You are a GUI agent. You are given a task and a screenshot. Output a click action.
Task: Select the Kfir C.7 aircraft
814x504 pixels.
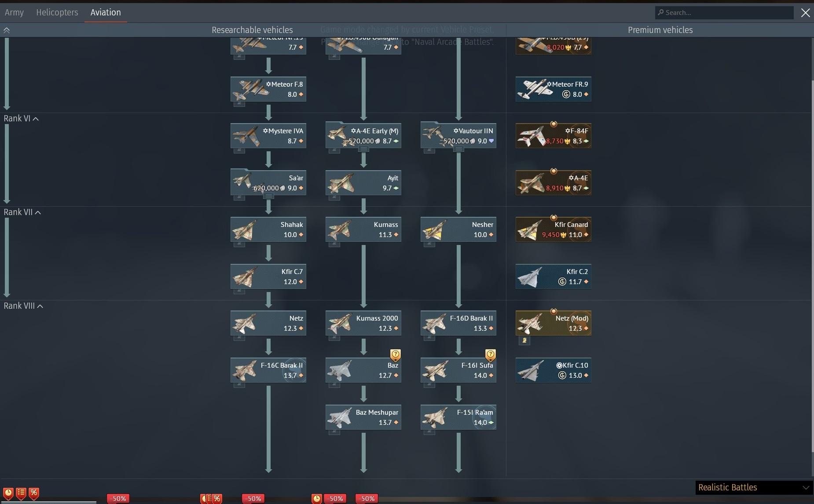tap(268, 277)
